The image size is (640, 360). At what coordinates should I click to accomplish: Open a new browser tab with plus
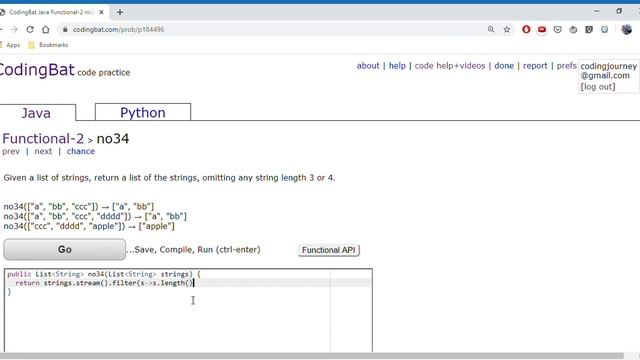pos(120,12)
